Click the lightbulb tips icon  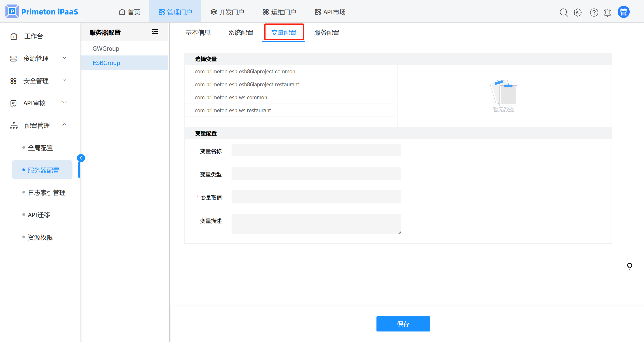[629, 266]
